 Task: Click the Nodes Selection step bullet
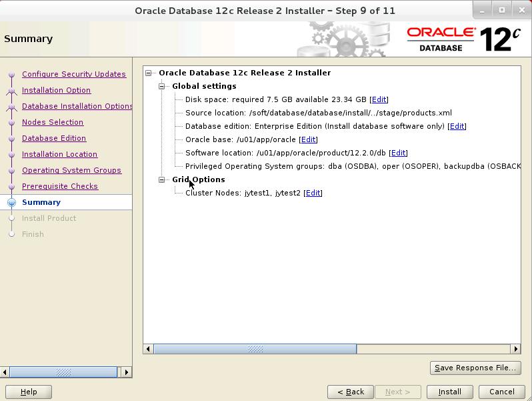point(11,122)
